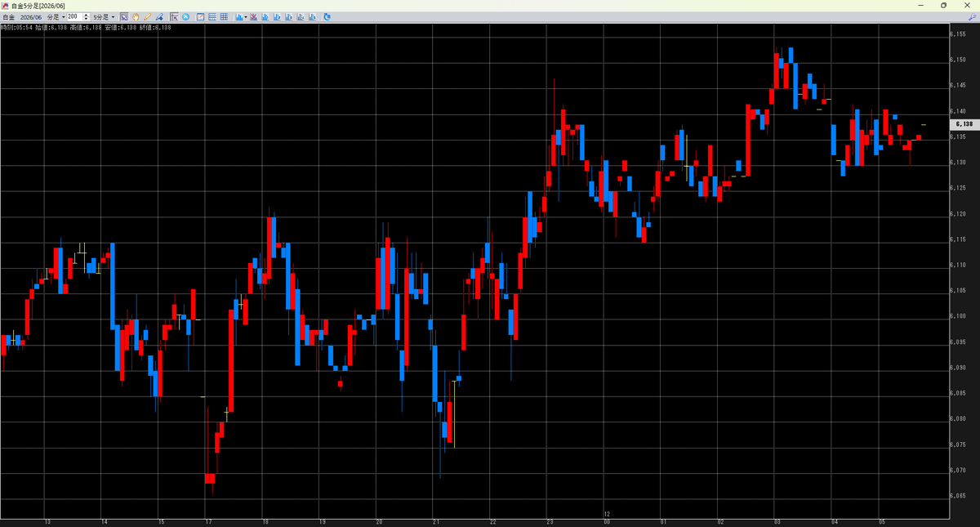The image size is (980, 527).
Task: Choose the blue pen eraser tool
Action: 159,16
